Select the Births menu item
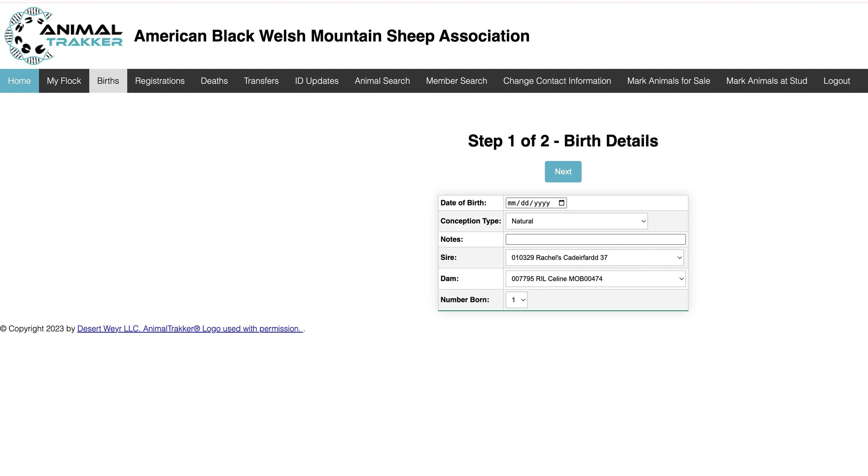 tap(108, 81)
